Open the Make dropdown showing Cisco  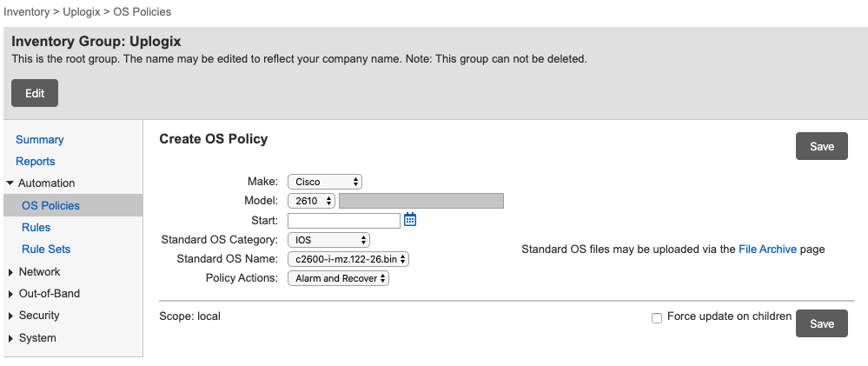tap(324, 182)
